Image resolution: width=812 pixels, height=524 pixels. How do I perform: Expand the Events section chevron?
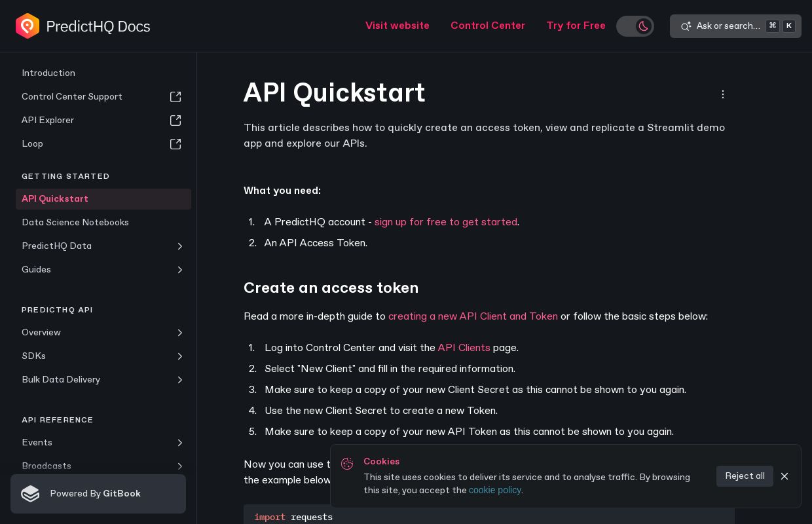[x=180, y=443]
